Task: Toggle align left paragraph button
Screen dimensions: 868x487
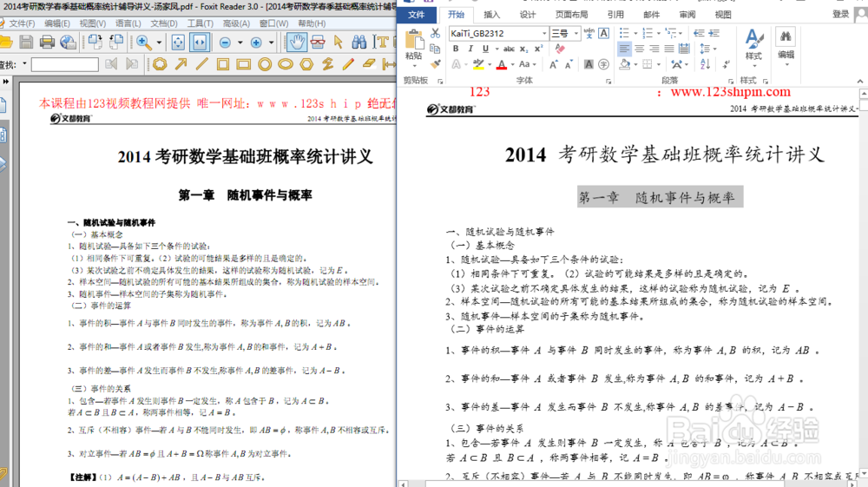Action: point(624,49)
